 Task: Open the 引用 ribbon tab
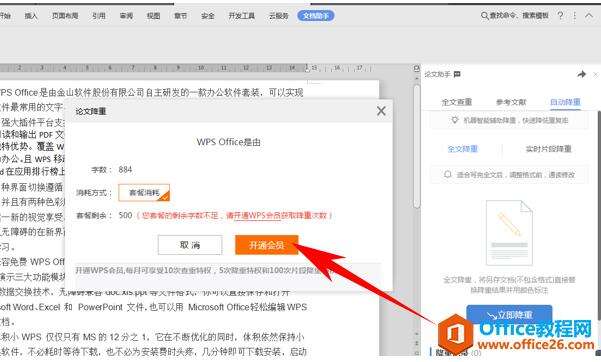[x=99, y=16]
